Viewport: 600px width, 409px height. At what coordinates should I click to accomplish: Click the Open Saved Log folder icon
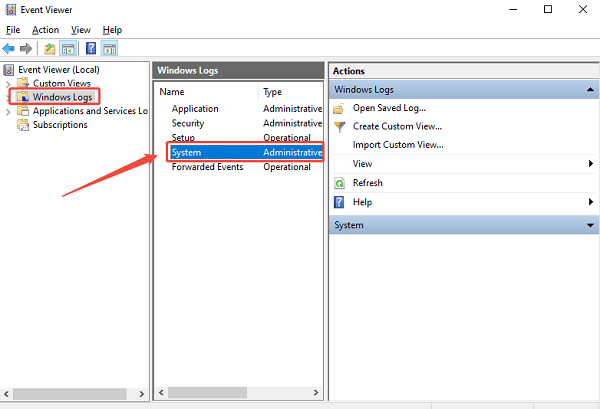[x=340, y=108]
